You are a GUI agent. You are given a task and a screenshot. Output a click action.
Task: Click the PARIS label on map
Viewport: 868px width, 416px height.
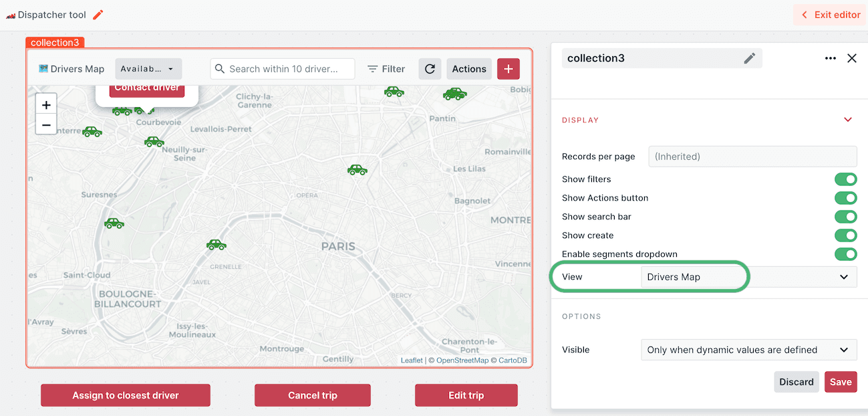click(338, 247)
